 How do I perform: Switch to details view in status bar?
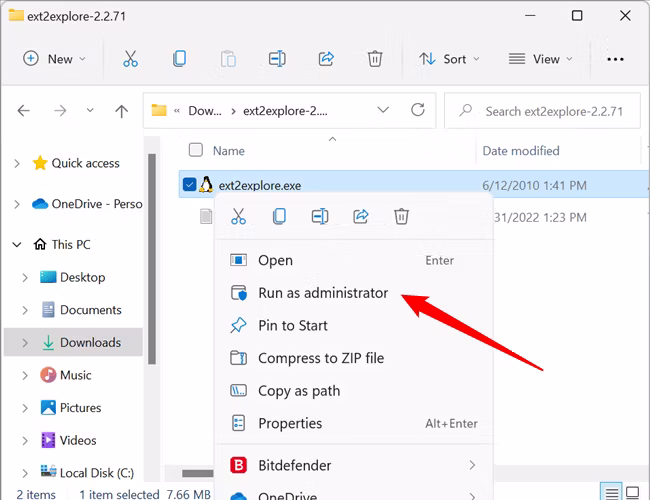click(611, 493)
